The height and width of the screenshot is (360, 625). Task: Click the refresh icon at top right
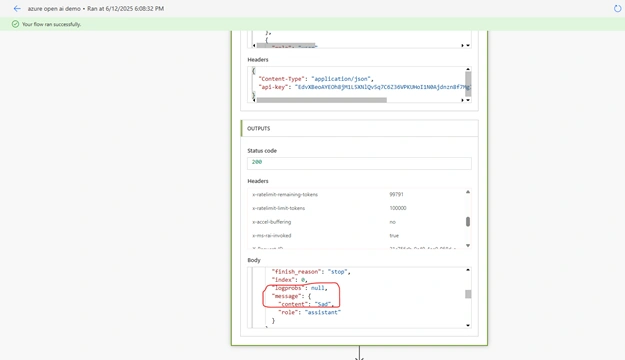[x=617, y=8]
